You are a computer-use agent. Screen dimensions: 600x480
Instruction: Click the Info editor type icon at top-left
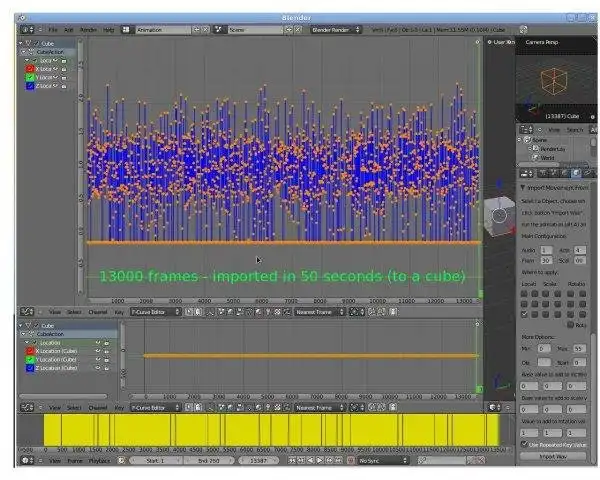27,29
